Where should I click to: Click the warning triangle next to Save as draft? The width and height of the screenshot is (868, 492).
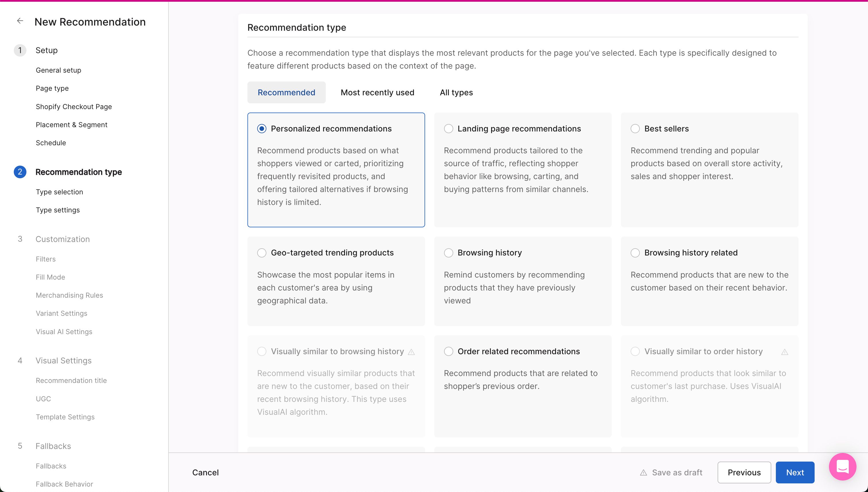(643, 472)
